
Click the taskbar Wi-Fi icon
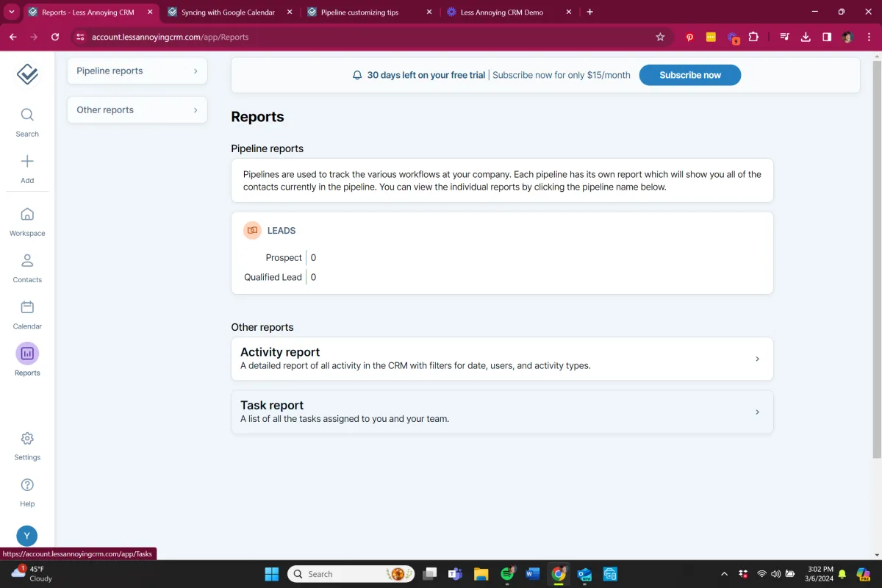coord(761,574)
